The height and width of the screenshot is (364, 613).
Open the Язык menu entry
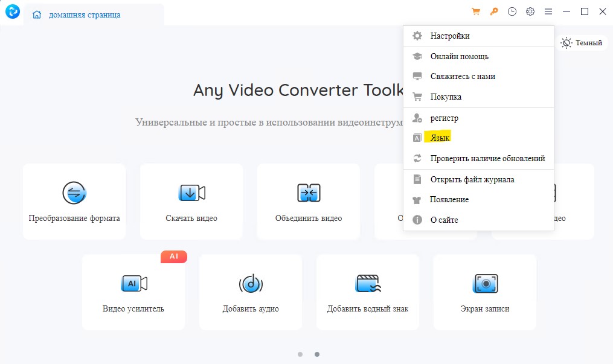[x=478, y=138]
